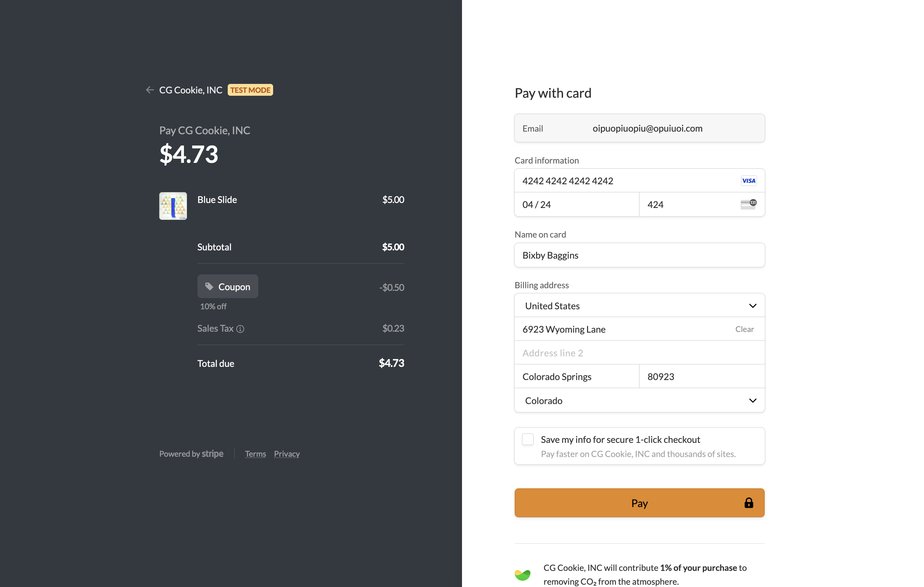Open the Blue Slide product thumbnail
Viewport: 924px width, 587px height.
[173, 206]
